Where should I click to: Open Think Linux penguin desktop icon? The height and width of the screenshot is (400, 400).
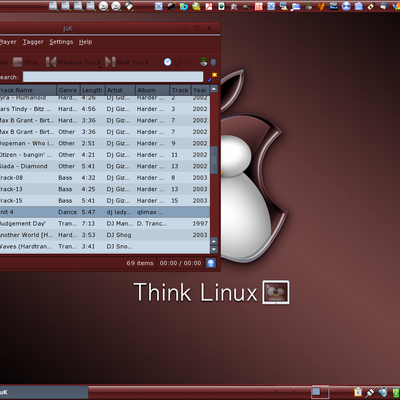(276, 292)
